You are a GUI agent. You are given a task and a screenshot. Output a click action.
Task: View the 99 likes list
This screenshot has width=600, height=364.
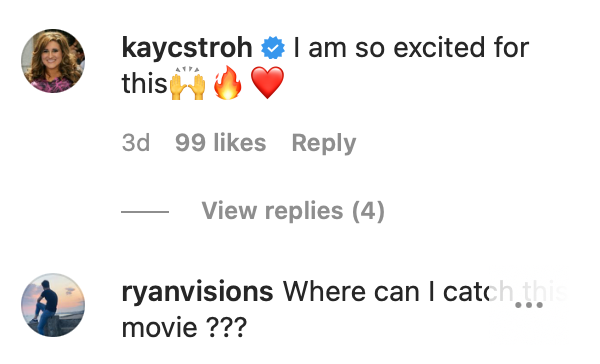pyautogui.click(x=220, y=143)
